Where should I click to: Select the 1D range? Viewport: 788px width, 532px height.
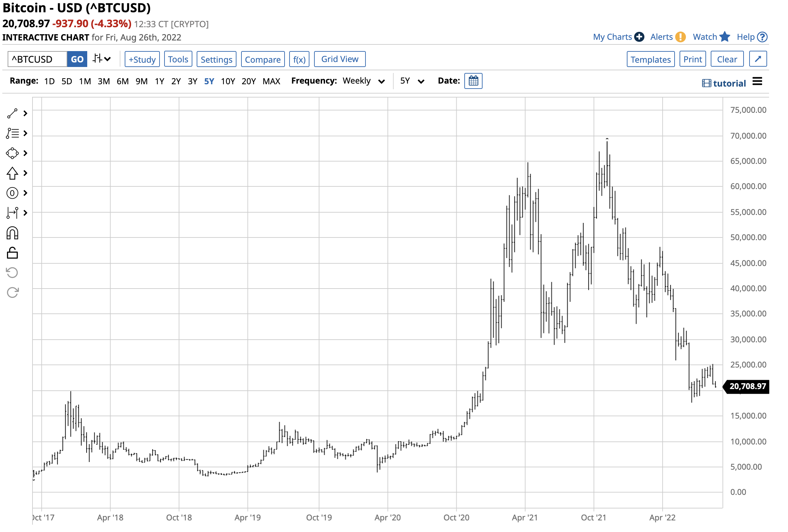point(49,81)
